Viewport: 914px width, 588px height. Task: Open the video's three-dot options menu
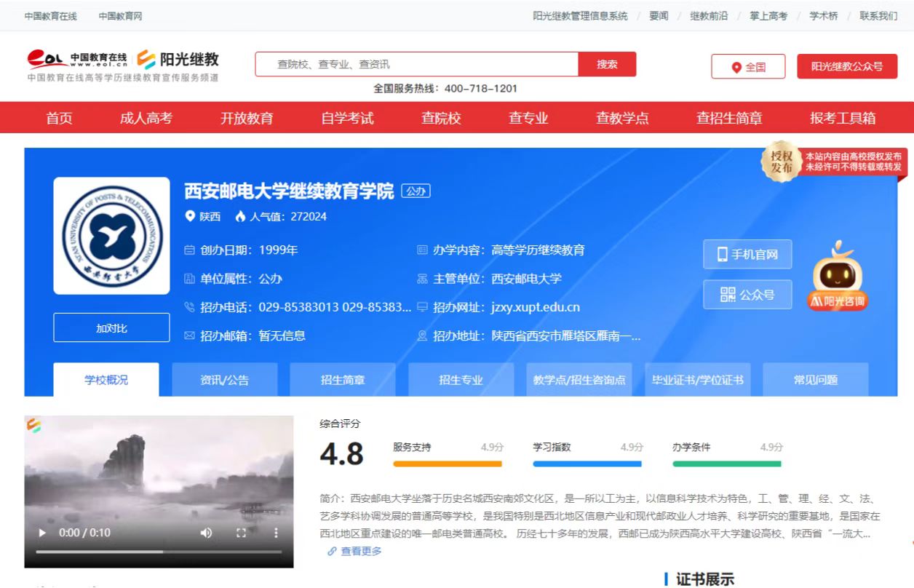tap(276, 533)
